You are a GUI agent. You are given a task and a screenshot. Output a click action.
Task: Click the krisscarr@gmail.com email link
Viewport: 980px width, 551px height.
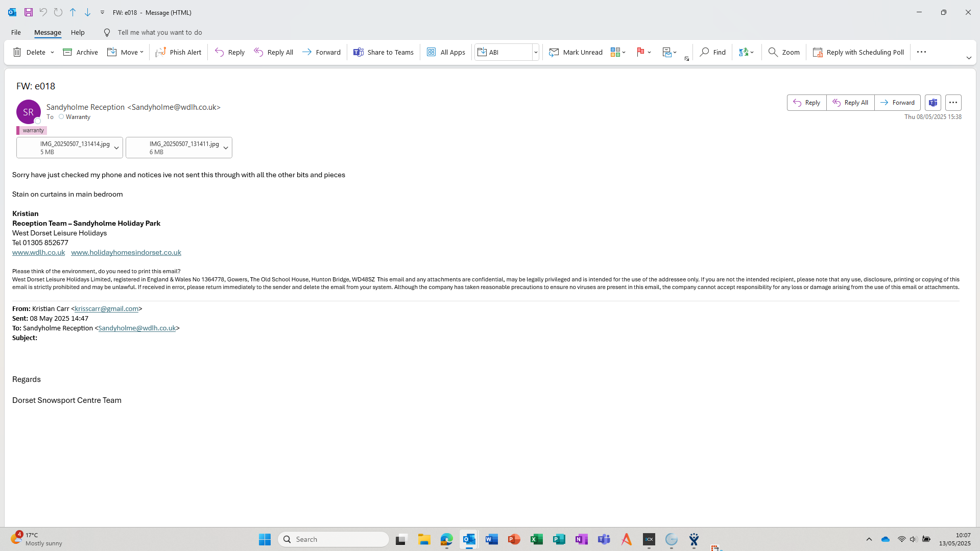(107, 308)
